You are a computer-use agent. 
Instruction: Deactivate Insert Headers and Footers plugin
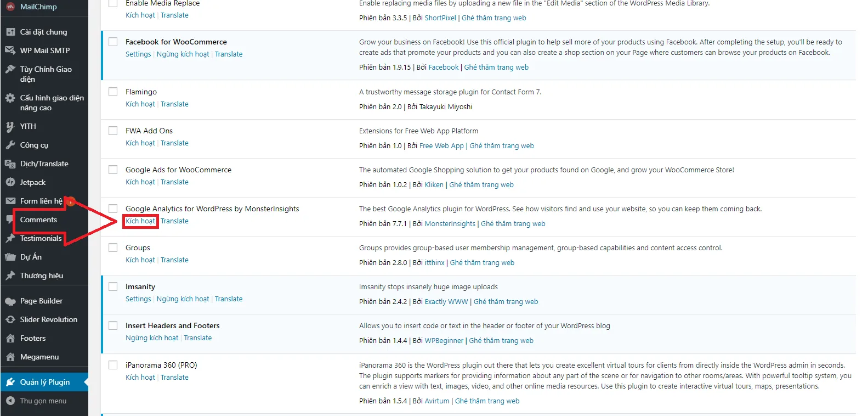[152, 338]
